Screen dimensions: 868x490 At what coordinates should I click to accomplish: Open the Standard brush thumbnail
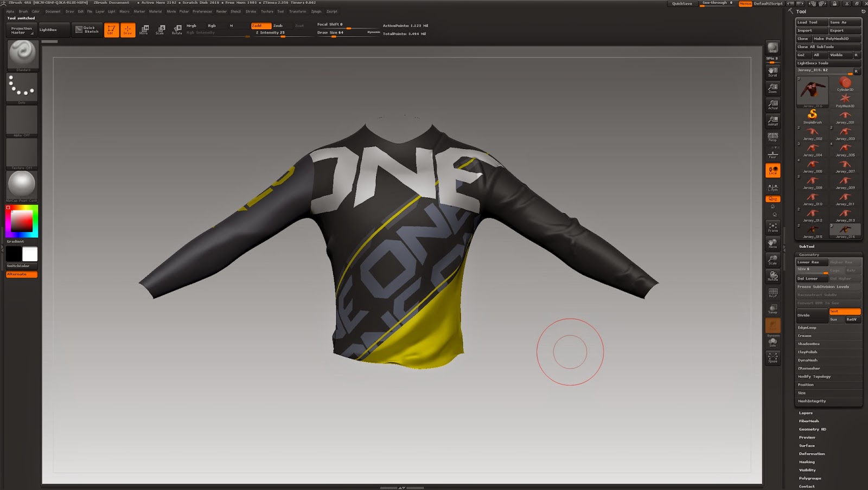pos(22,55)
